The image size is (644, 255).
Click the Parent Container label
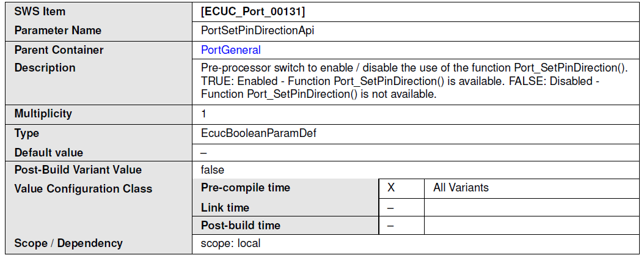pyautogui.click(x=59, y=50)
